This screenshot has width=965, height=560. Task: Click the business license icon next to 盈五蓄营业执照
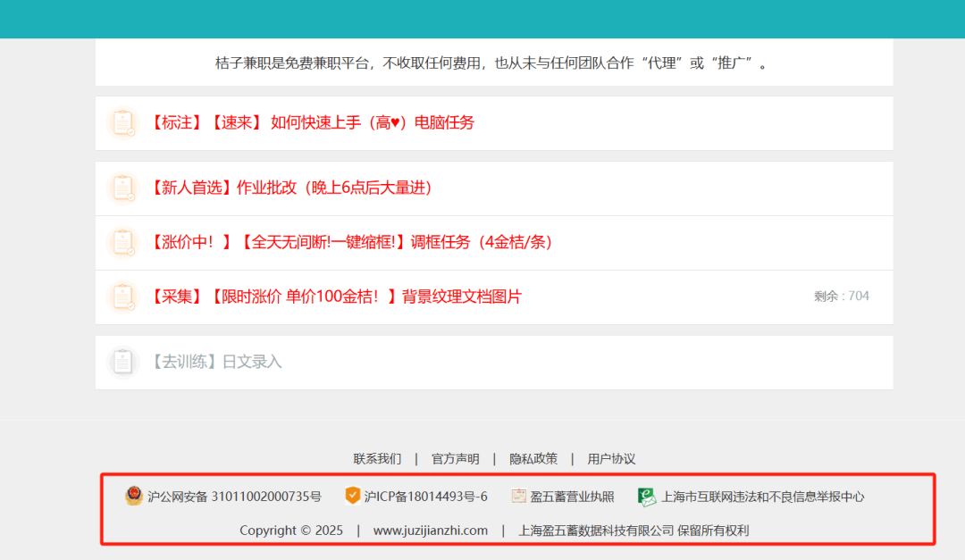coord(518,497)
